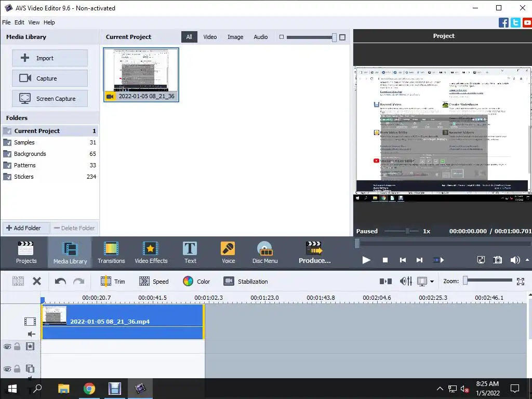Click the Undo arrow

pos(60,281)
